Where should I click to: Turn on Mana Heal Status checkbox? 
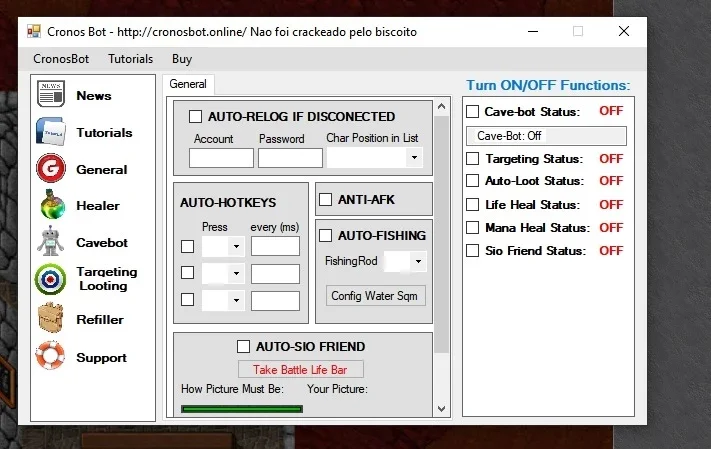(472, 227)
